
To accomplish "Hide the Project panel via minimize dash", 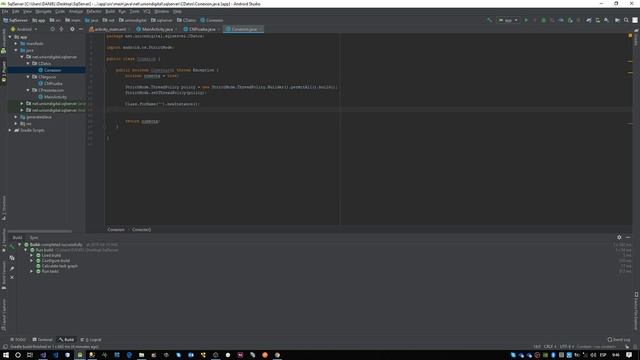I will pyautogui.click(x=81, y=29).
